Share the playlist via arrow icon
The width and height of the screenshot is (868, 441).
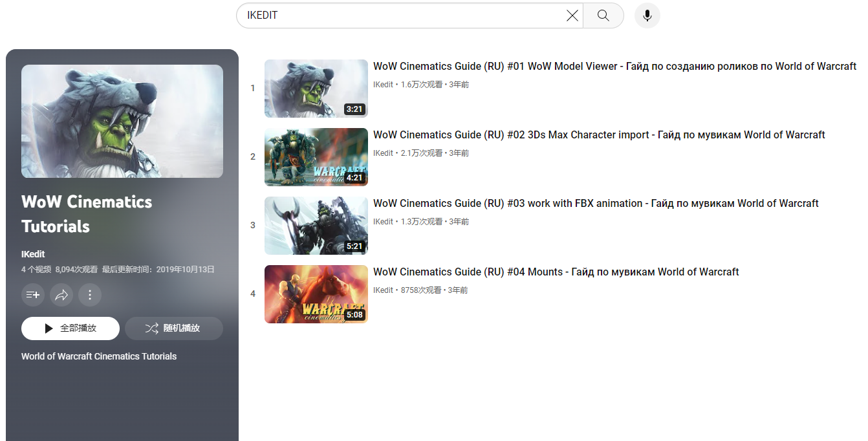(x=61, y=295)
